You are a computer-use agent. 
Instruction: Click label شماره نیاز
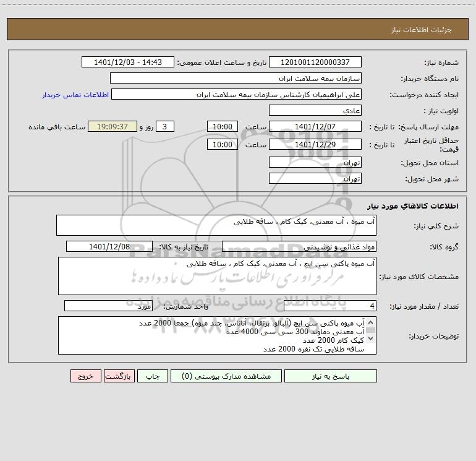[441, 63]
